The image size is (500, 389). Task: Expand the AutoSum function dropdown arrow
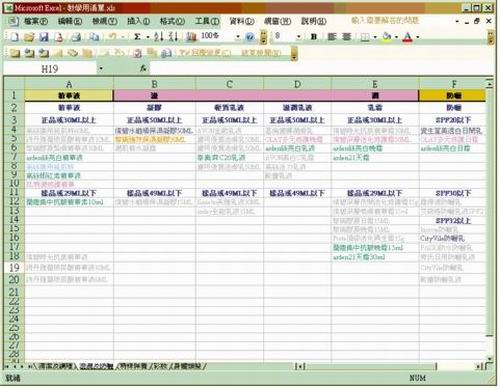pos(148,36)
